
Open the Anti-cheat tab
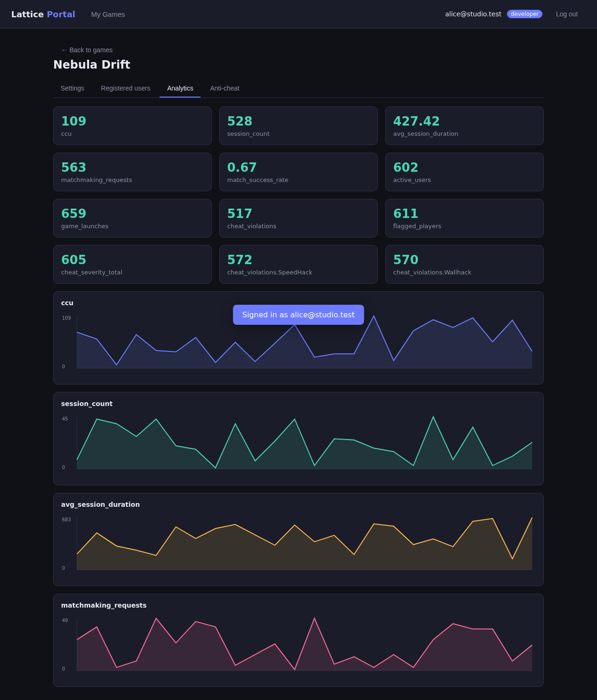click(224, 88)
